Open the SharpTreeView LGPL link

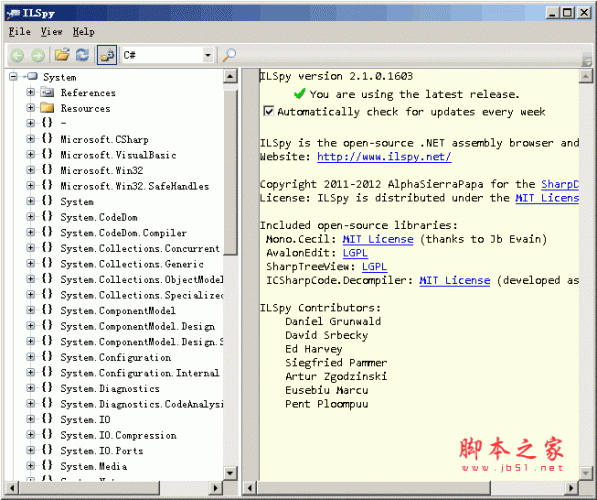[x=374, y=267]
